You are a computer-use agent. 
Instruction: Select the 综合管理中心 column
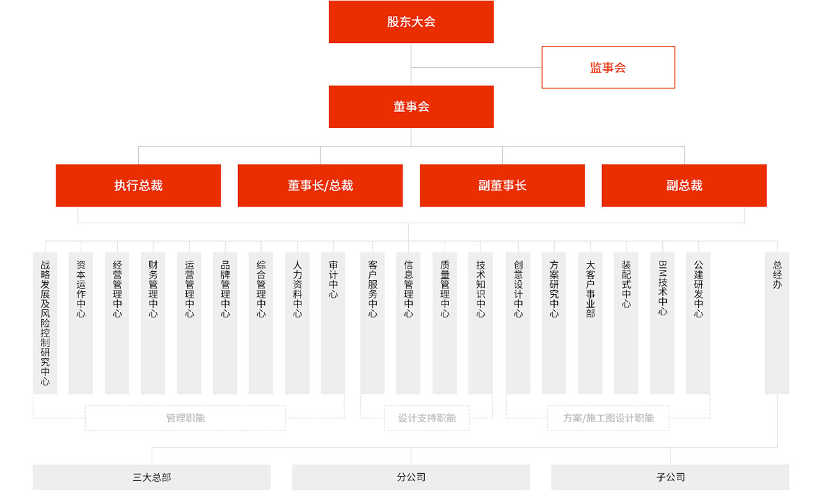(x=261, y=323)
